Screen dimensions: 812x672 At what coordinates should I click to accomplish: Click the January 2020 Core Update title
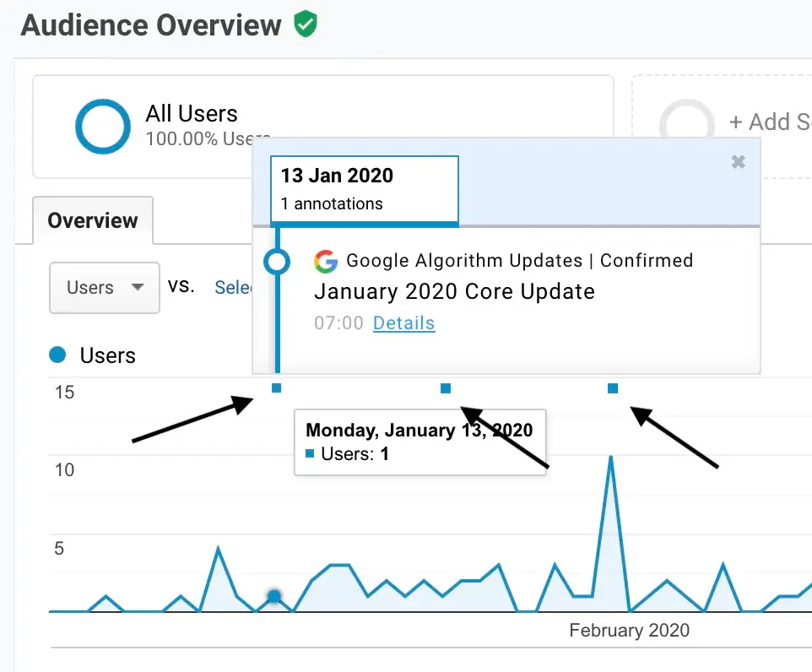click(x=454, y=291)
